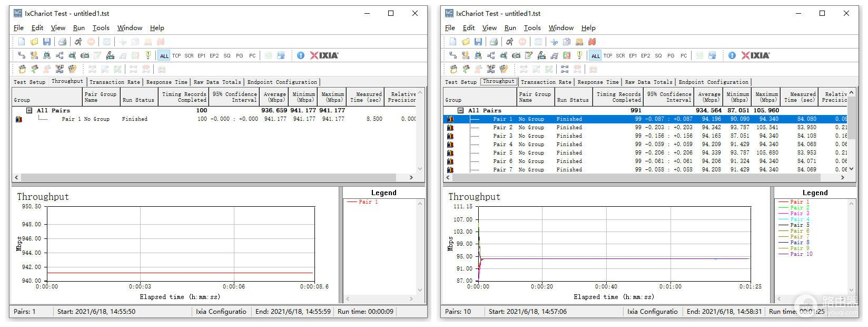Open the Tools menu in left window
Image resolution: width=868 pixels, height=327 pixels.
coord(101,28)
